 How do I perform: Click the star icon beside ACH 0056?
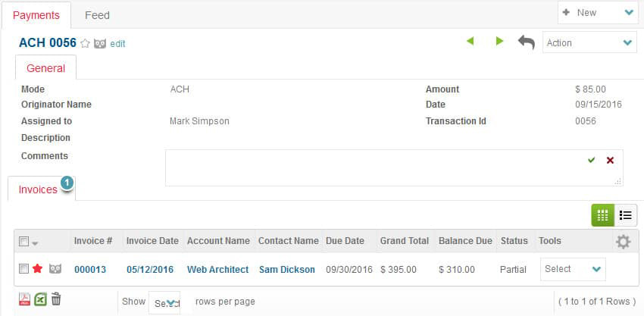coord(86,44)
